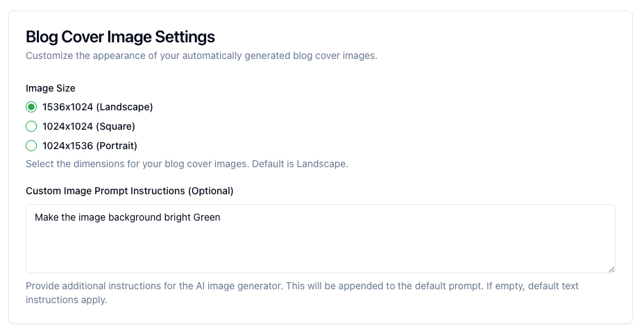Click the "(Optional)" word in the label

[211, 190]
